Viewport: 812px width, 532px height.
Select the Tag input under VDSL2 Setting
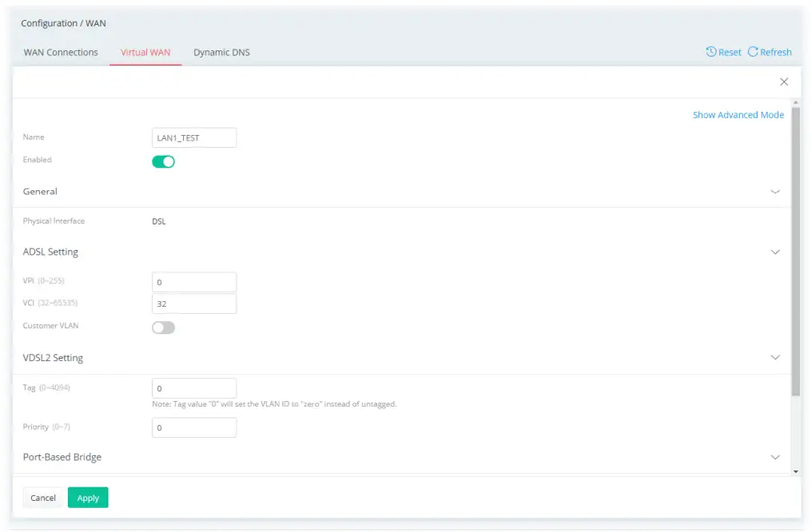pyautogui.click(x=194, y=387)
